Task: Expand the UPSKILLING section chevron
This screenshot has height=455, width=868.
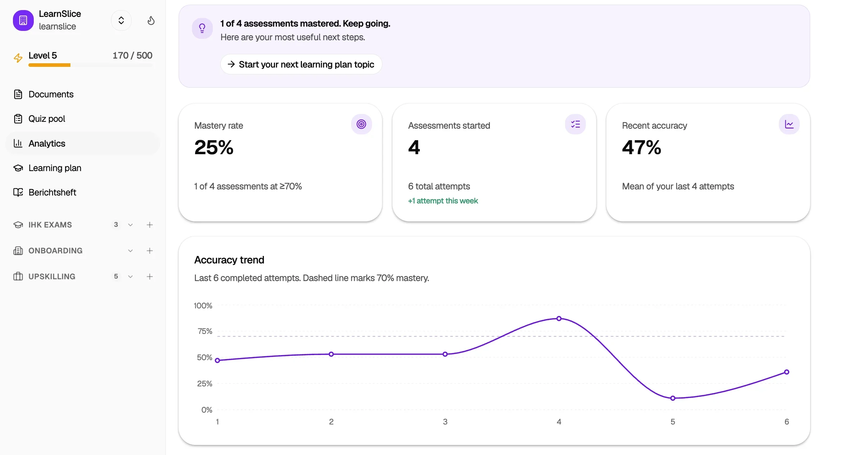Action: coord(130,276)
